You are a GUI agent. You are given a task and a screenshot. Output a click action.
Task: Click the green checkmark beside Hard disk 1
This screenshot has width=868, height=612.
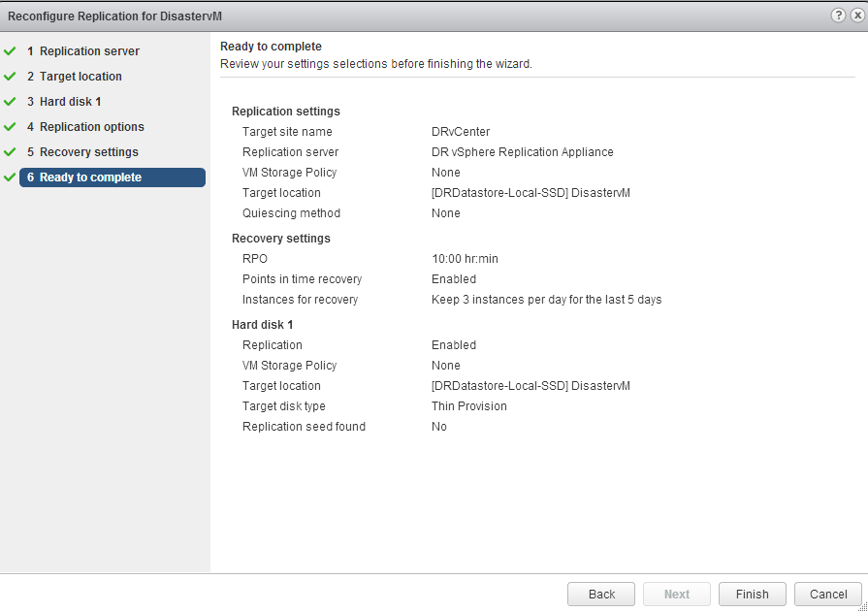coord(10,102)
